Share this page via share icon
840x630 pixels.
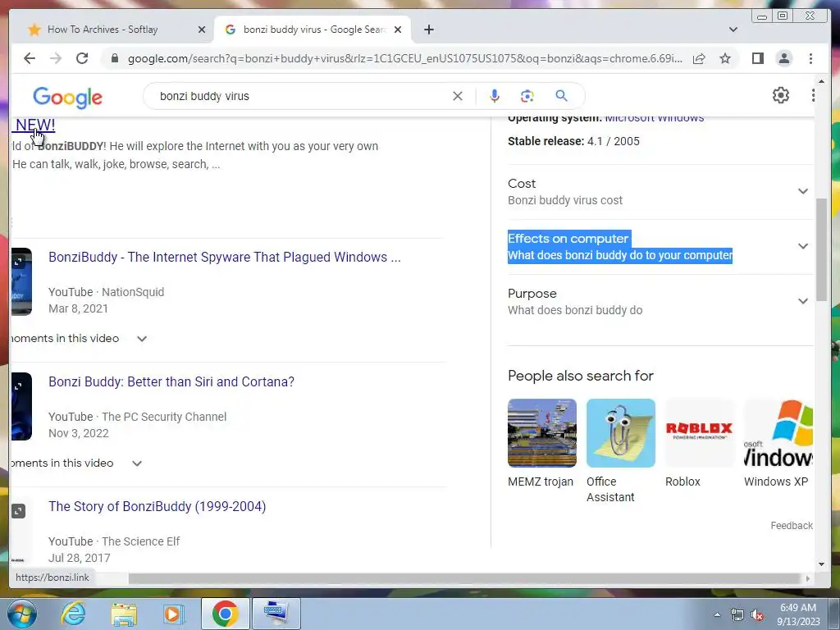click(699, 58)
